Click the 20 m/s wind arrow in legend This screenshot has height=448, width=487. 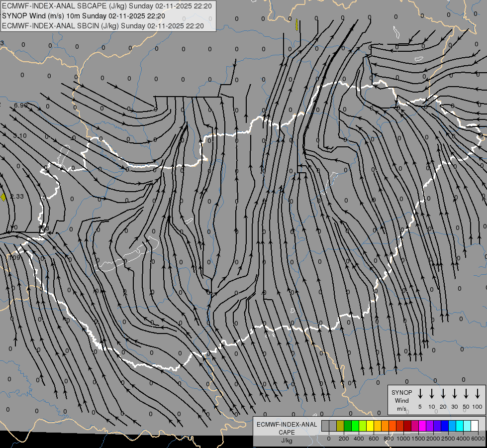[443, 394]
